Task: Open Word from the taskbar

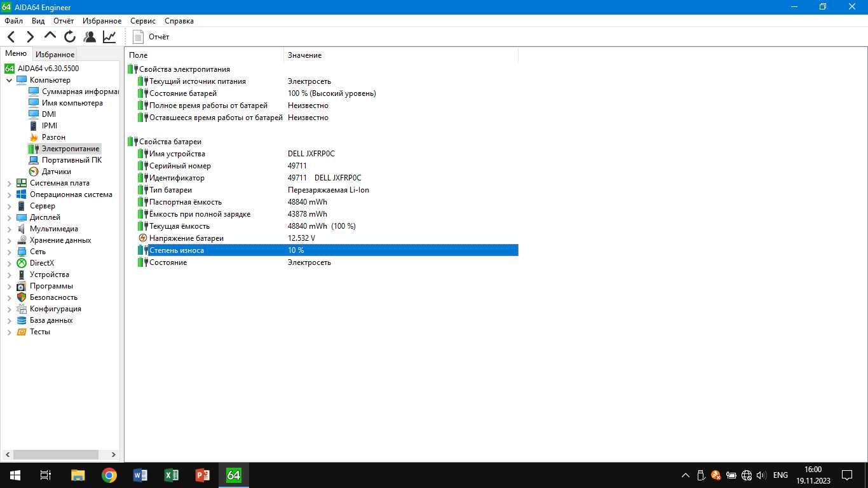Action: tap(140, 475)
